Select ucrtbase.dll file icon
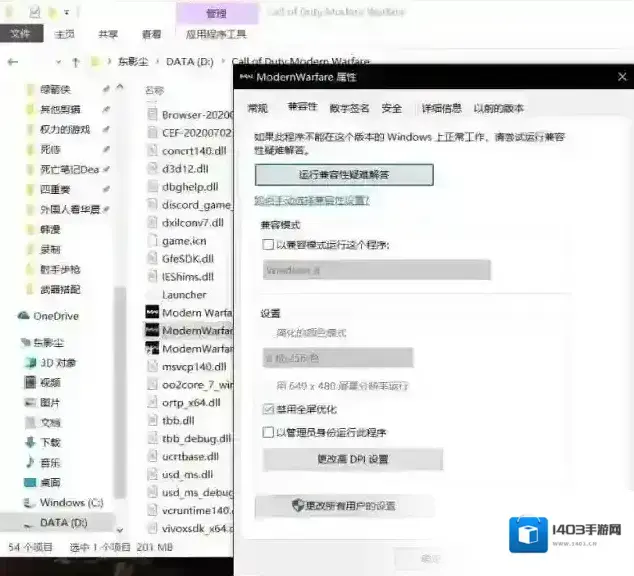634x576 pixels. [152, 456]
